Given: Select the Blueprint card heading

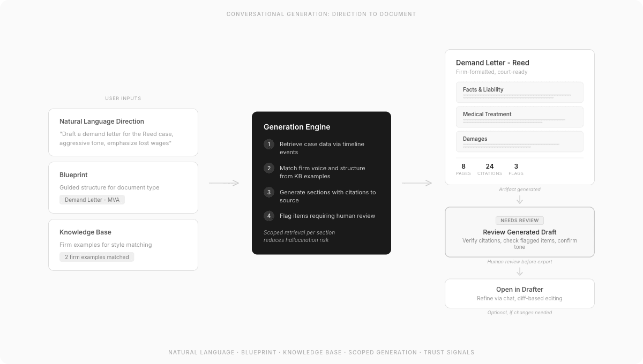Looking at the screenshot, I should (73, 175).
